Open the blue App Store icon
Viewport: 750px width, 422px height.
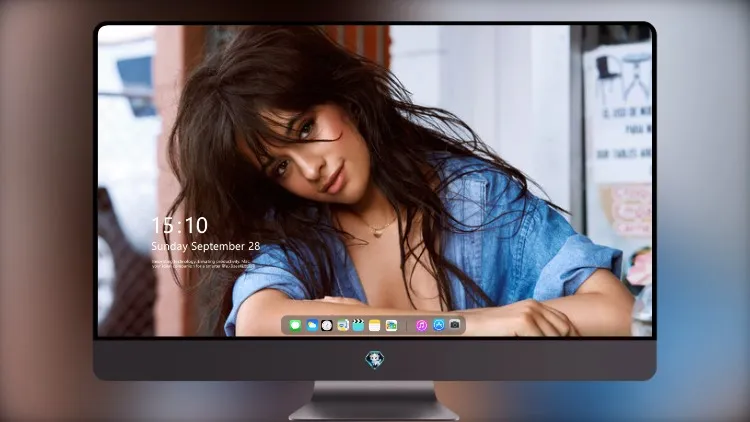tap(439, 325)
